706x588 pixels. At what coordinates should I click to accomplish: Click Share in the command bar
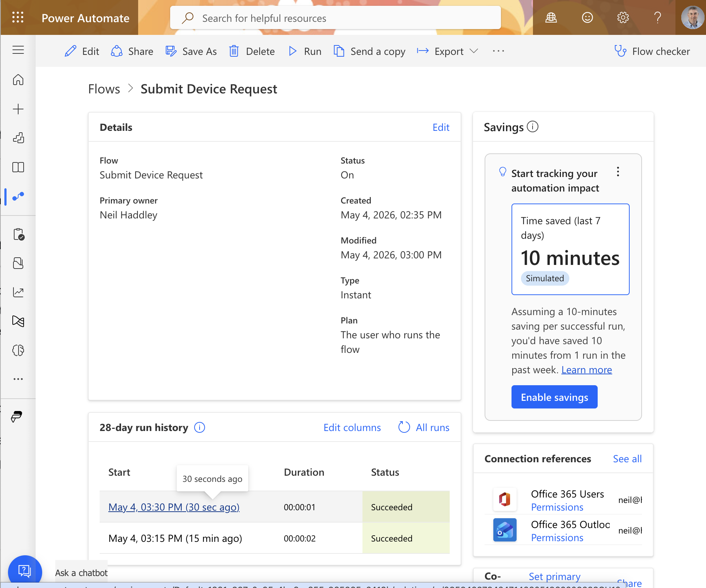click(132, 51)
